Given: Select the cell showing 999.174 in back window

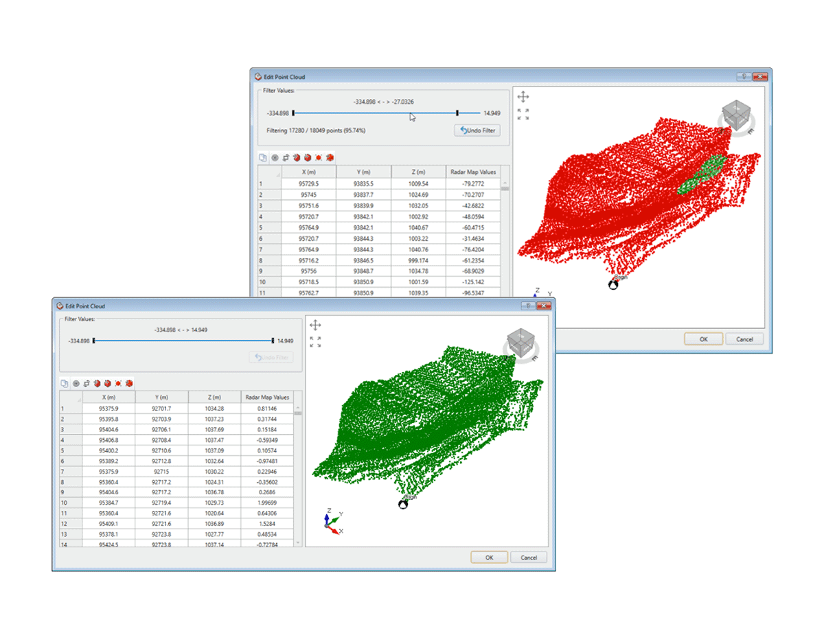Looking at the screenshot, I should (418, 260).
